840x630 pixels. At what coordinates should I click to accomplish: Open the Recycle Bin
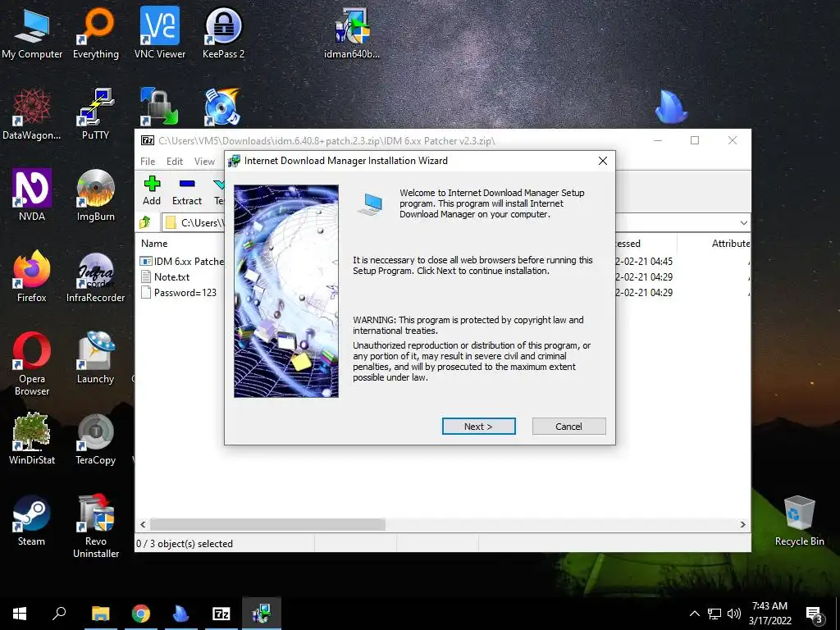pyautogui.click(x=799, y=520)
